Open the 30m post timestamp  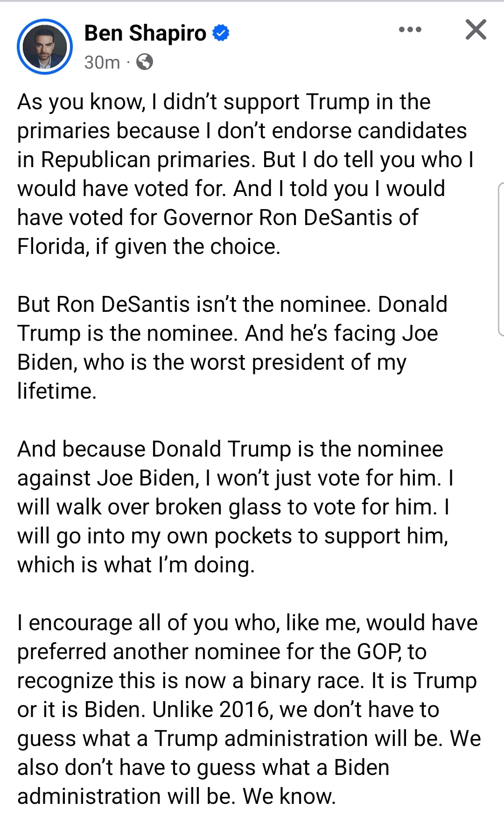pos(102,62)
